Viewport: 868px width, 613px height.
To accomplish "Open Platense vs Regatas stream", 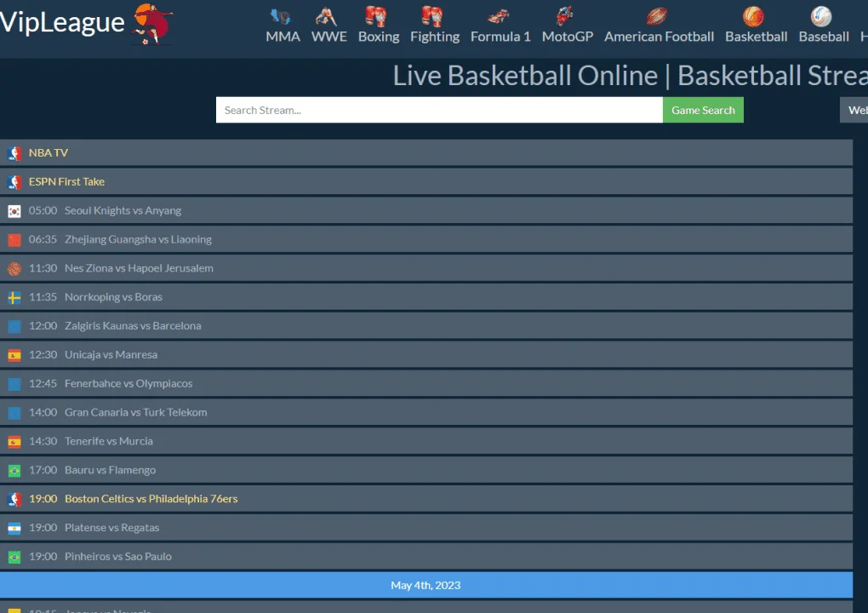I will pos(426,527).
